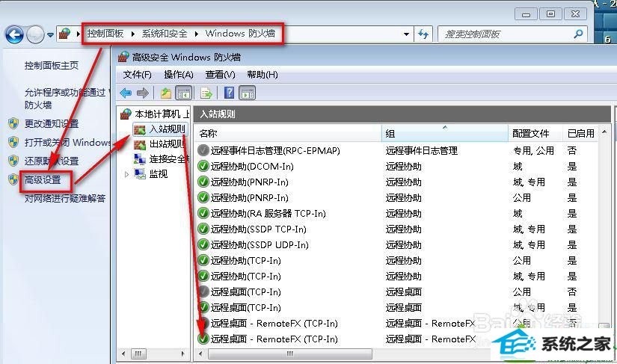Click tree pane scrollbar left arrow
Viewport: 617px width, 364px height.
[x=123, y=354]
